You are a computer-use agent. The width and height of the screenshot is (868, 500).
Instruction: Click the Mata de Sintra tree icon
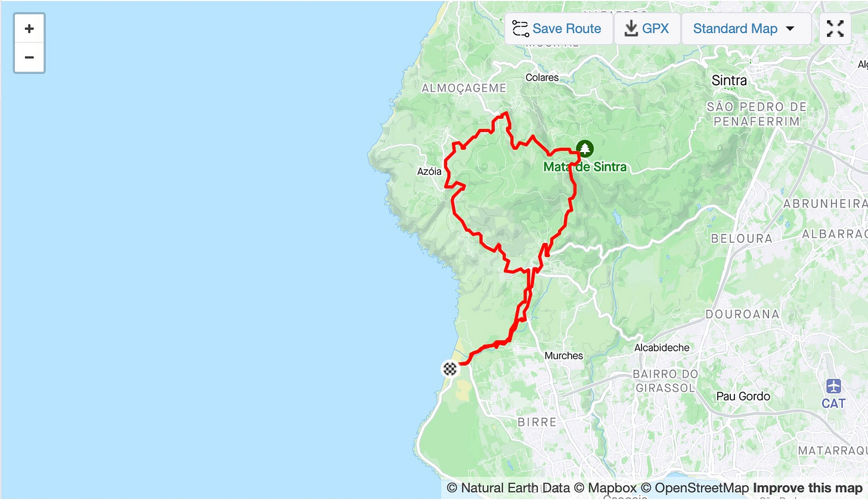coord(585,149)
